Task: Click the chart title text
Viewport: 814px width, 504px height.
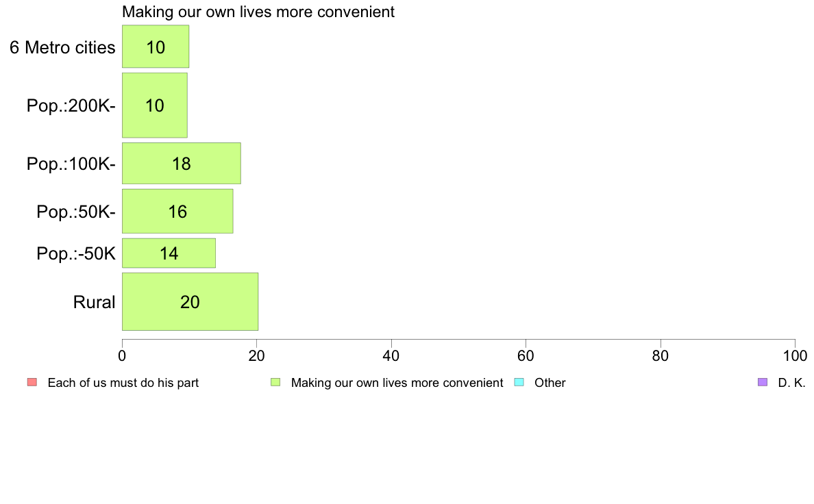Action: tap(258, 12)
